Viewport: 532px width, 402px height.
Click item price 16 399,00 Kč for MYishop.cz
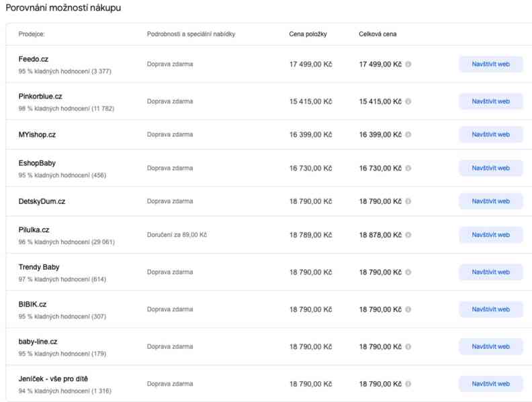311,135
